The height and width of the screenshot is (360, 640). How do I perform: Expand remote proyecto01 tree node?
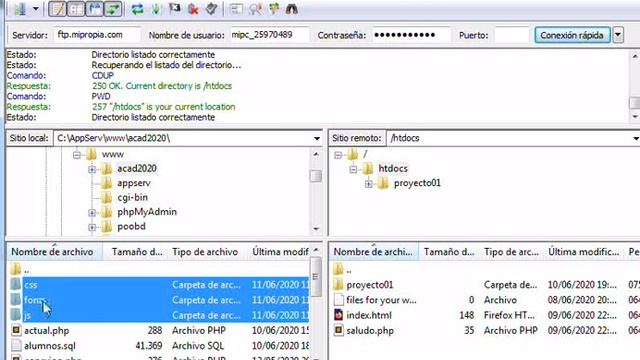pyautogui.click(x=369, y=184)
